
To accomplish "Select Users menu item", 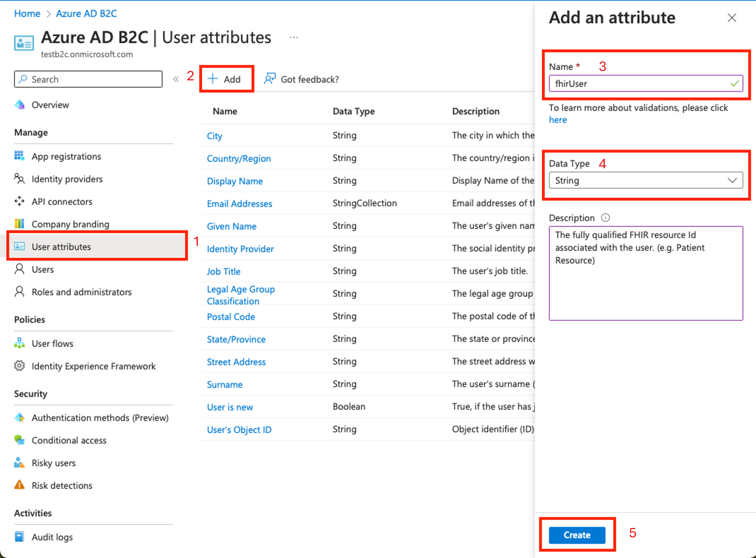I will point(43,269).
